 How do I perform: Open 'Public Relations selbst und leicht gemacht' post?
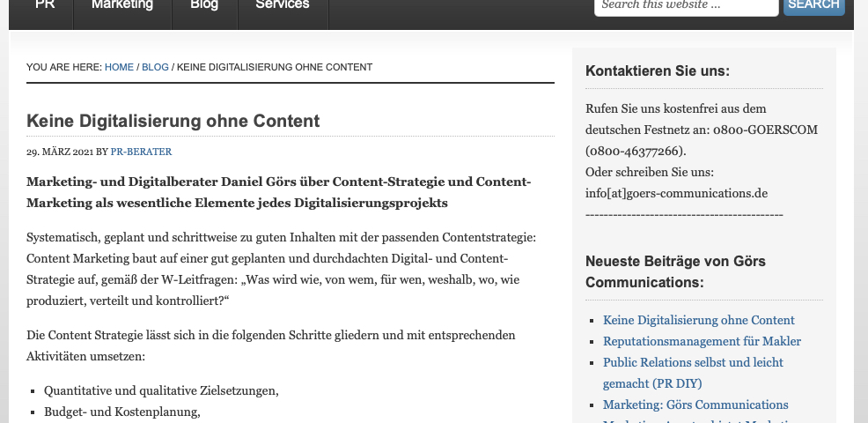click(693, 373)
